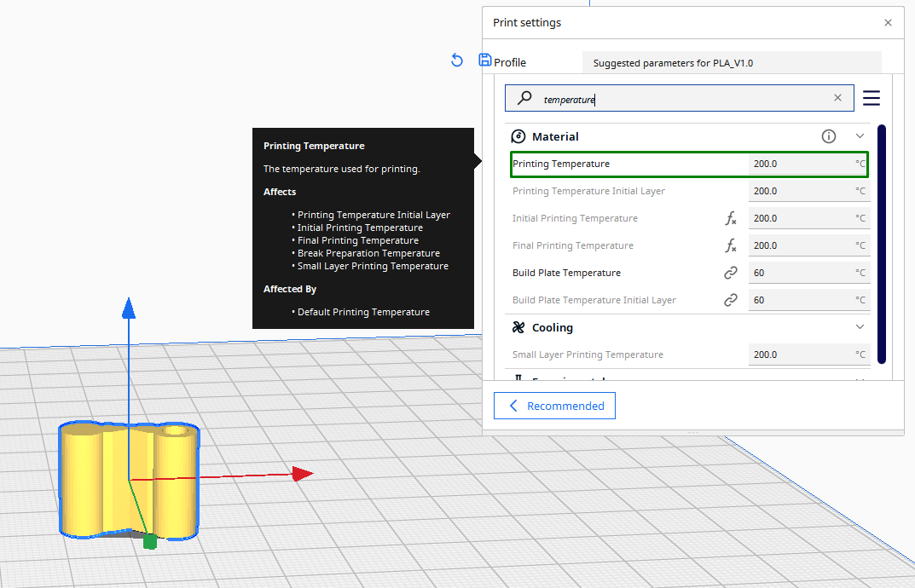The width and height of the screenshot is (915, 588).
Task: Collapse the Cooling section chevron
Action: pyautogui.click(x=860, y=326)
